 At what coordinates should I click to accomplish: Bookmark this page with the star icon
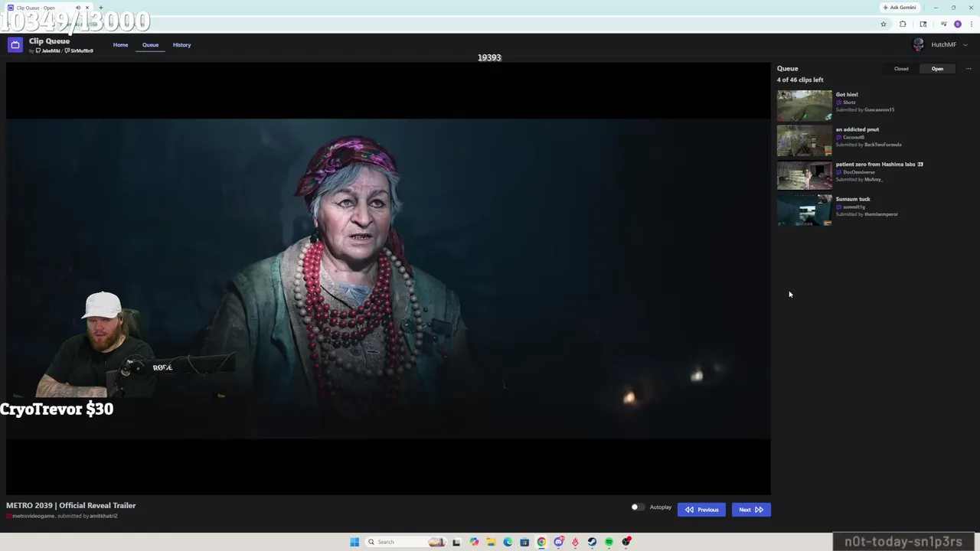(x=883, y=24)
